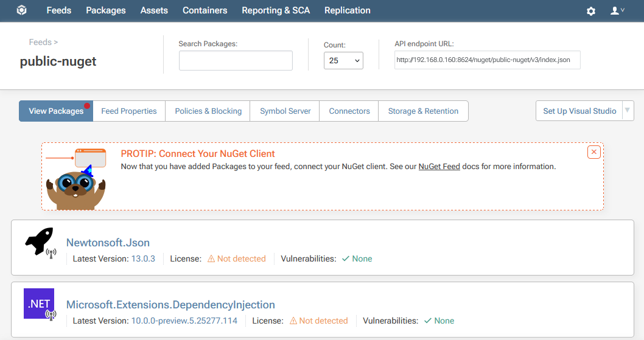
Task: Select the Policies & Blocking tab
Action: [208, 111]
